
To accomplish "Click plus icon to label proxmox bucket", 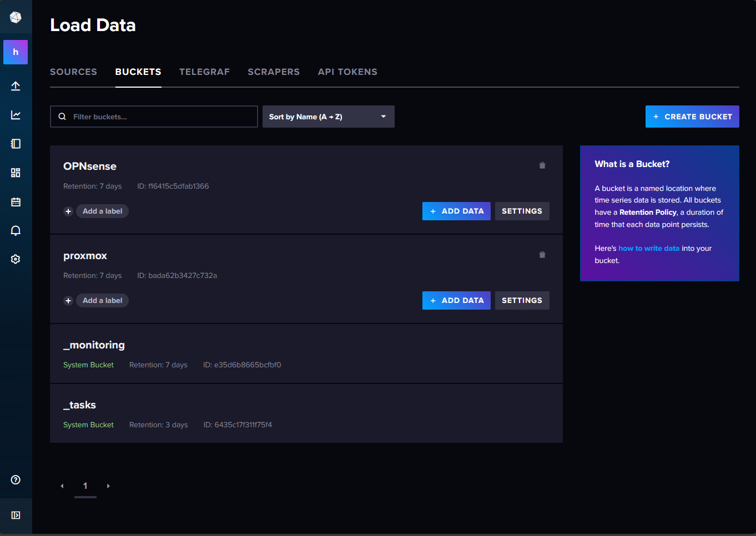I will (68, 301).
